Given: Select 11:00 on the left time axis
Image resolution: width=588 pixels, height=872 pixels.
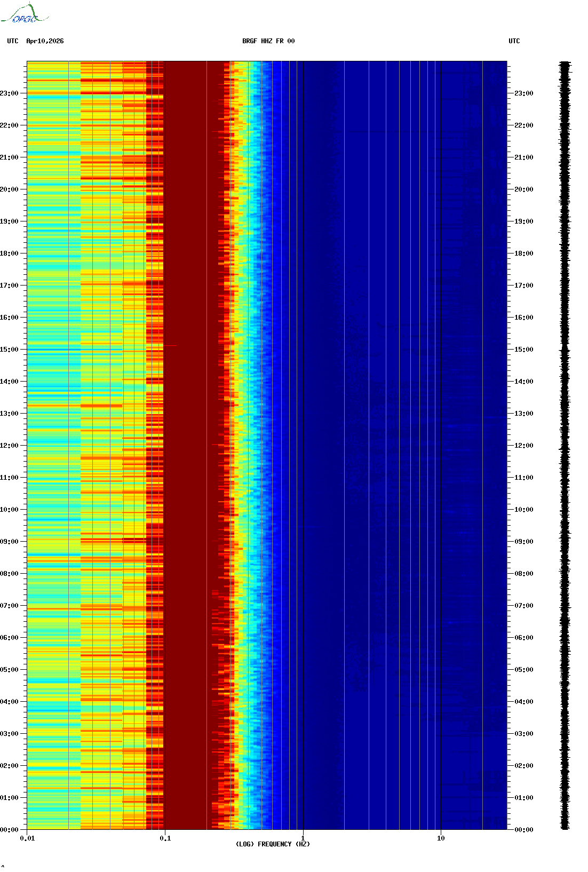Looking at the screenshot, I should click(9, 478).
